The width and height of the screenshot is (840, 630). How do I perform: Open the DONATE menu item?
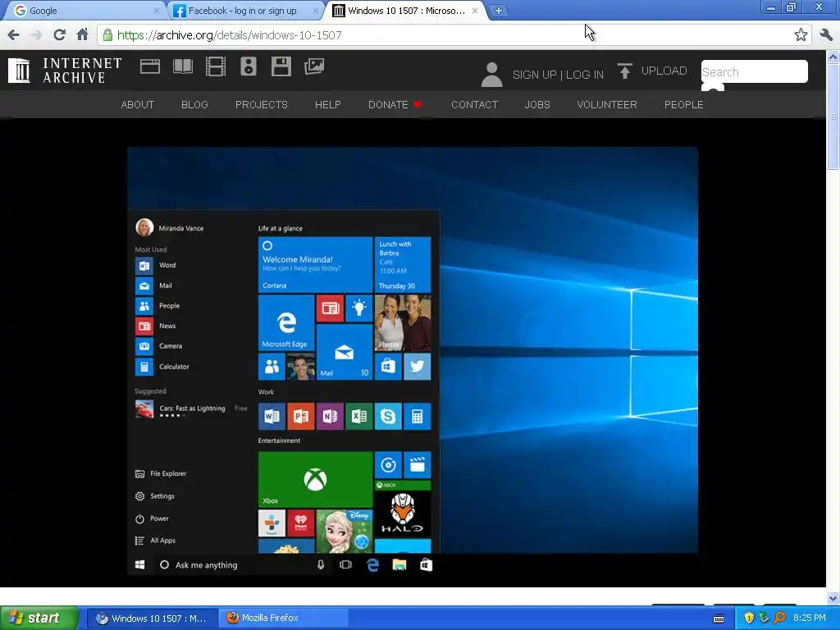(x=395, y=105)
